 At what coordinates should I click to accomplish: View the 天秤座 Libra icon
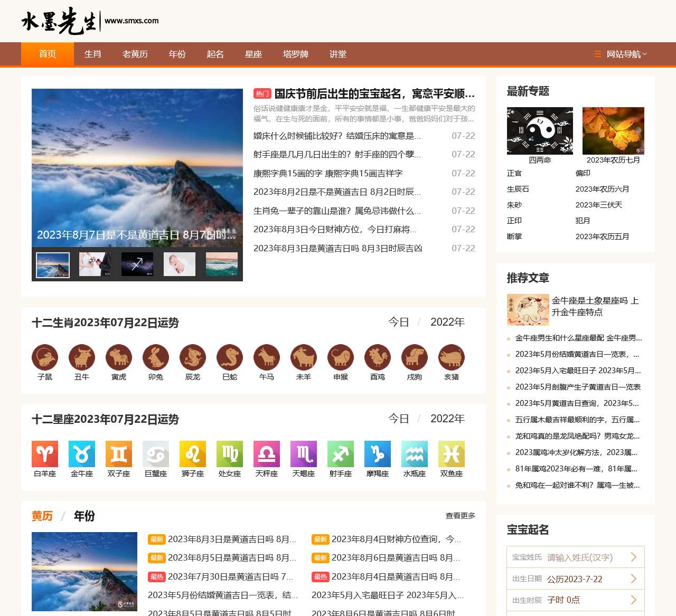point(267,454)
